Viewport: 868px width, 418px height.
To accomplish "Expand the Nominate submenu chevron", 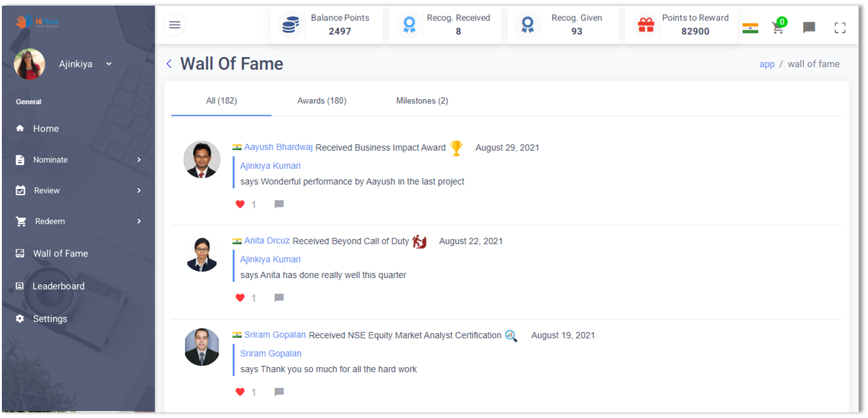I will [x=139, y=160].
